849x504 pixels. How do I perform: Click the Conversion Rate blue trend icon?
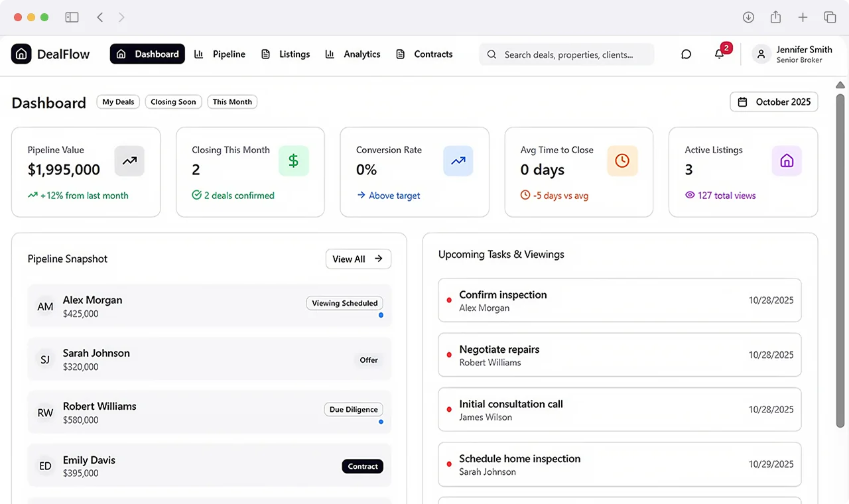click(458, 160)
